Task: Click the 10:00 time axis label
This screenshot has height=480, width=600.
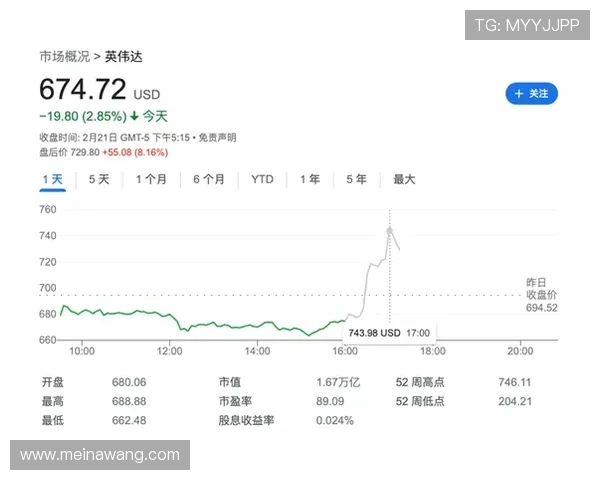Action: pyautogui.click(x=82, y=351)
